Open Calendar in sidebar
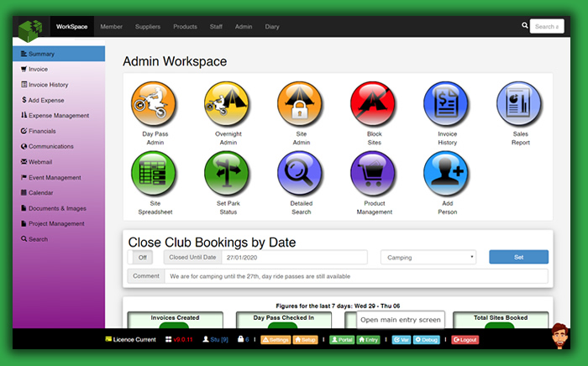Viewport: 588px width, 366px height. pyautogui.click(x=59, y=192)
